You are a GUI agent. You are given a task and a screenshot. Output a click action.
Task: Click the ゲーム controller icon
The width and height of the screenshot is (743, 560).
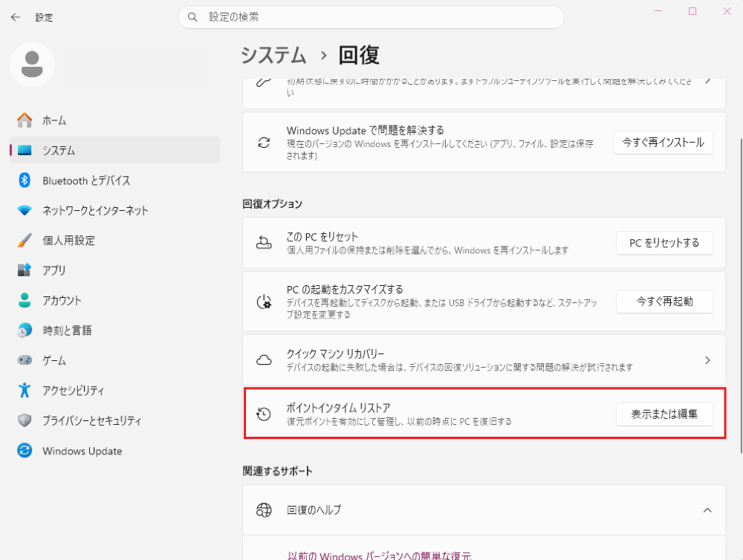click(25, 360)
